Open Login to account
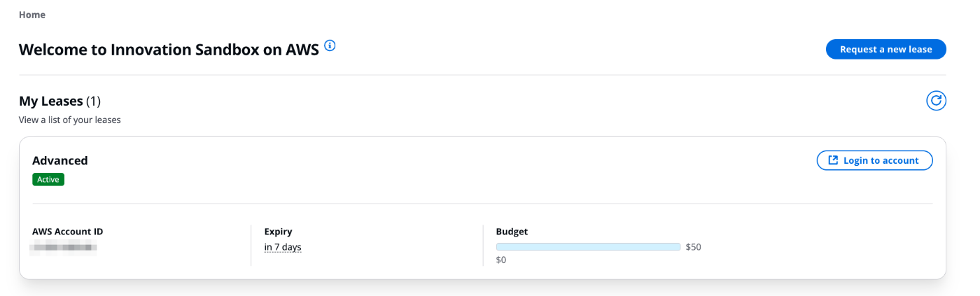The height and width of the screenshot is (296, 980). [874, 160]
